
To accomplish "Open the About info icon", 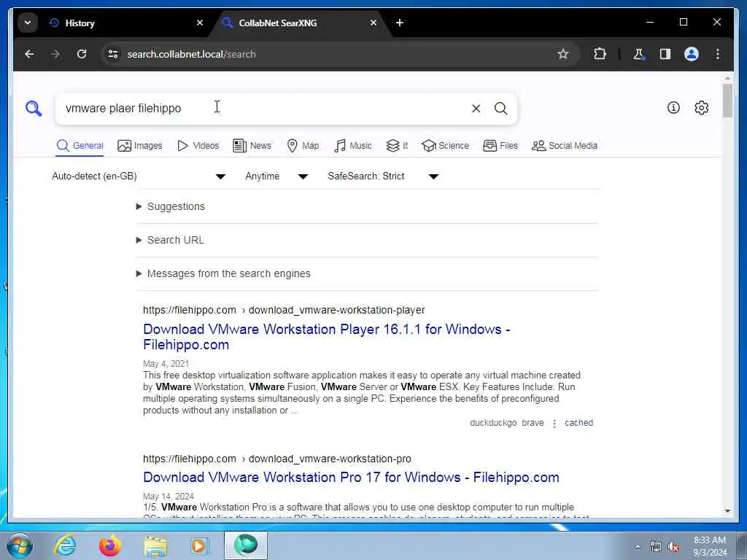I will coord(673,108).
